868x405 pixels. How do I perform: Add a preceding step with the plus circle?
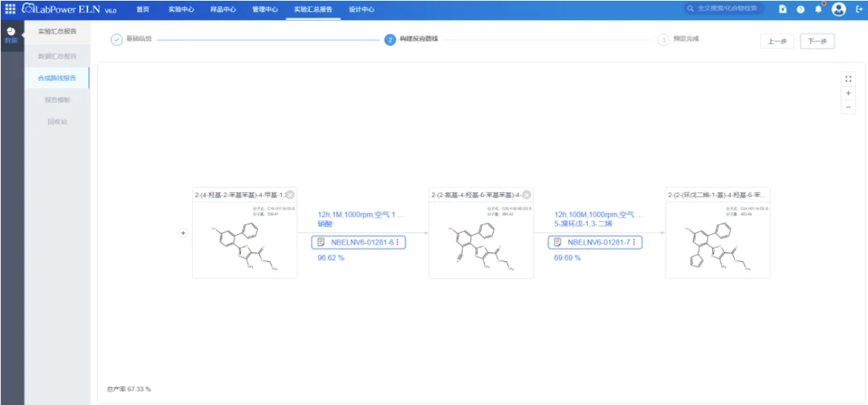pos(183,233)
